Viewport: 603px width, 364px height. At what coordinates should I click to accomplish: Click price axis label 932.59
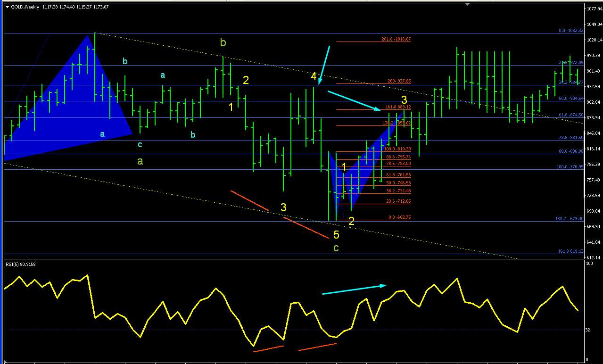point(593,87)
